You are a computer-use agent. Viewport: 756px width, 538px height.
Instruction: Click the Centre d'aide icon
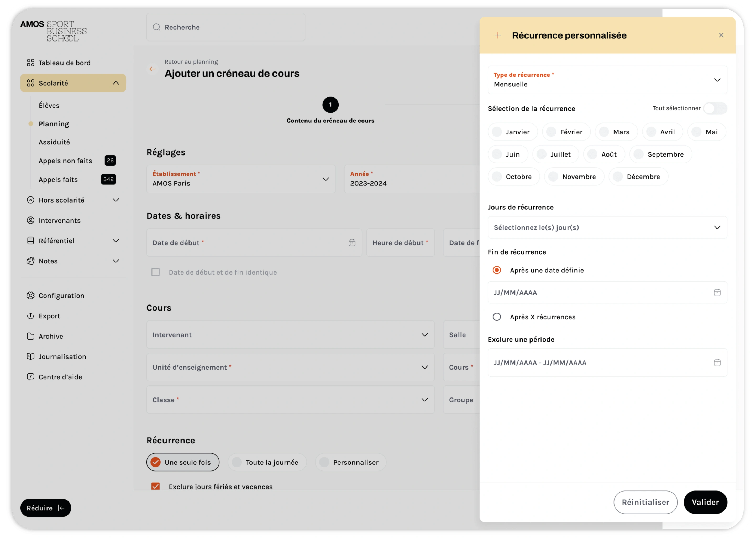pyautogui.click(x=30, y=377)
